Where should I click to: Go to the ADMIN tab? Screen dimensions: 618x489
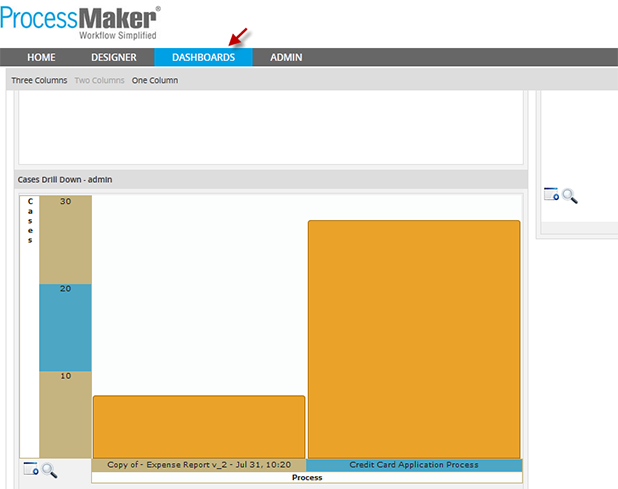tap(286, 57)
